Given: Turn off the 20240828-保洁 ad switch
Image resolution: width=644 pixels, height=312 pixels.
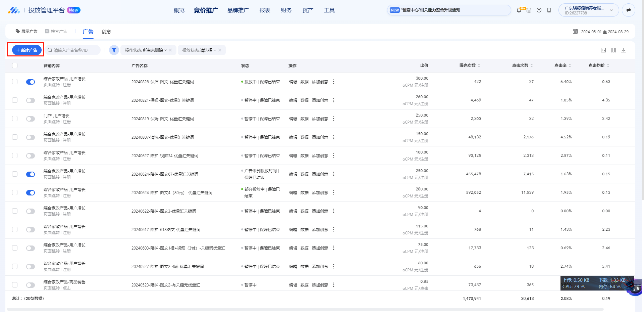Looking at the screenshot, I should point(31,82).
